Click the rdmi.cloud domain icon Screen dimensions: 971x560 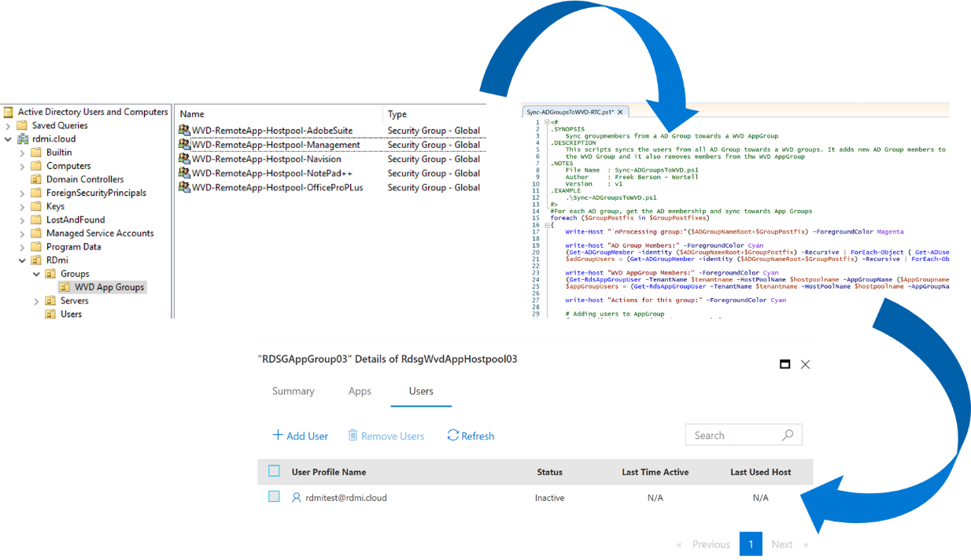click(22, 138)
